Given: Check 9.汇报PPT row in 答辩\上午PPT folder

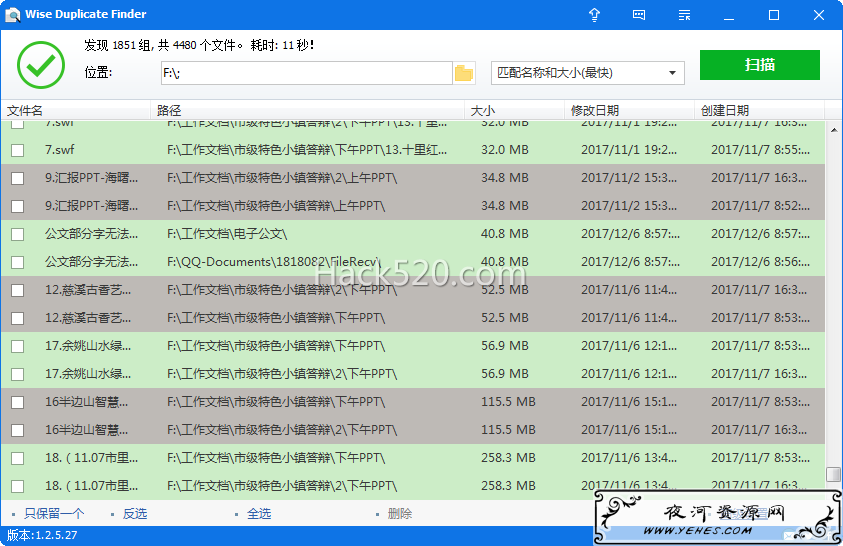Looking at the screenshot, I should click(x=18, y=206).
